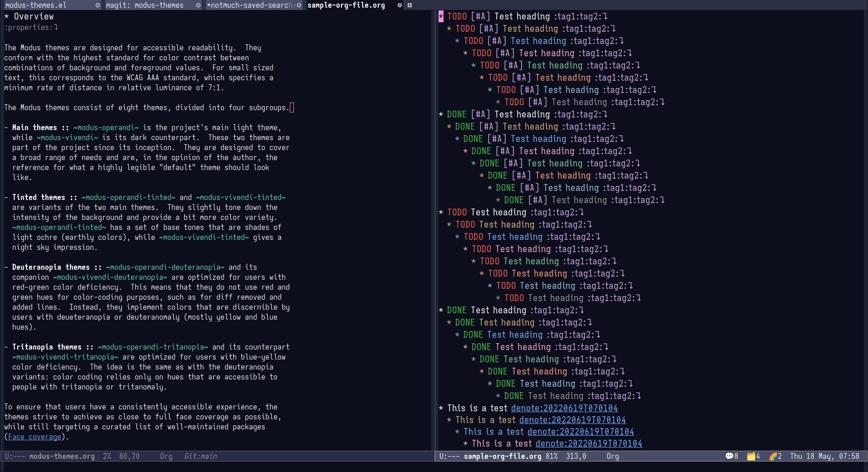868x472 pixels.
Task: Click the ~modus-operandi~ code text
Action: [106, 128]
